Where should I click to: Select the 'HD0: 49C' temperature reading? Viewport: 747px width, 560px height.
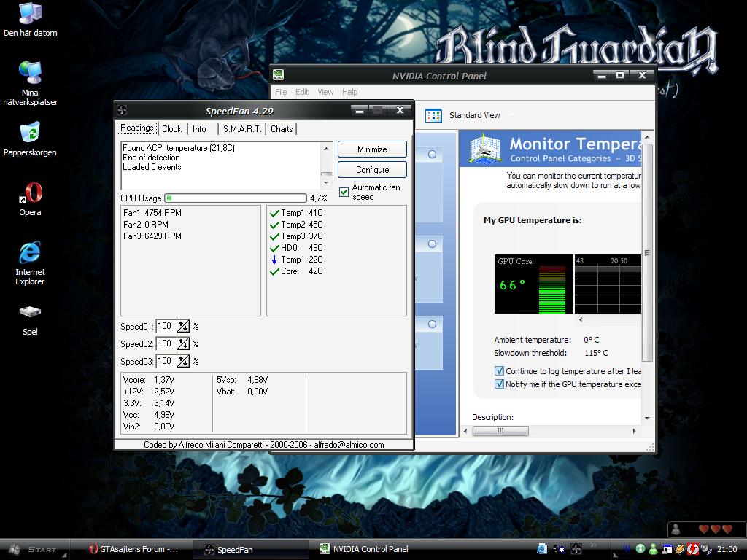[296, 248]
